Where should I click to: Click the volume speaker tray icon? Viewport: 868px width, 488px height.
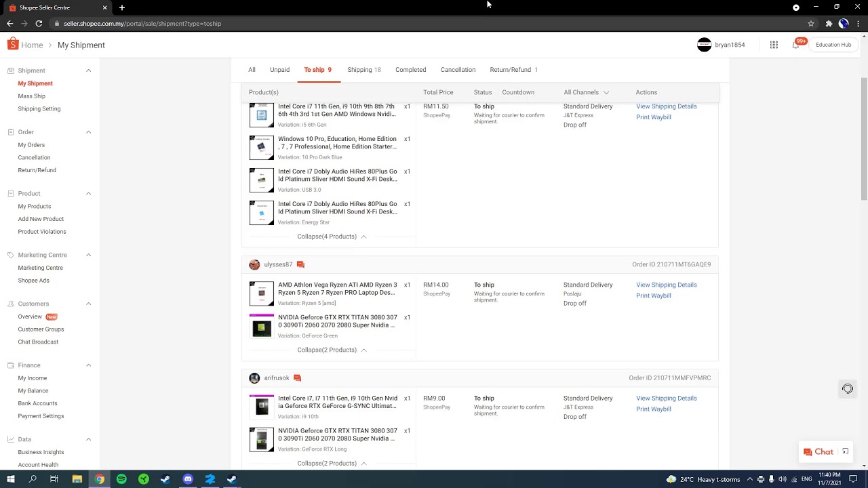pos(783,479)
